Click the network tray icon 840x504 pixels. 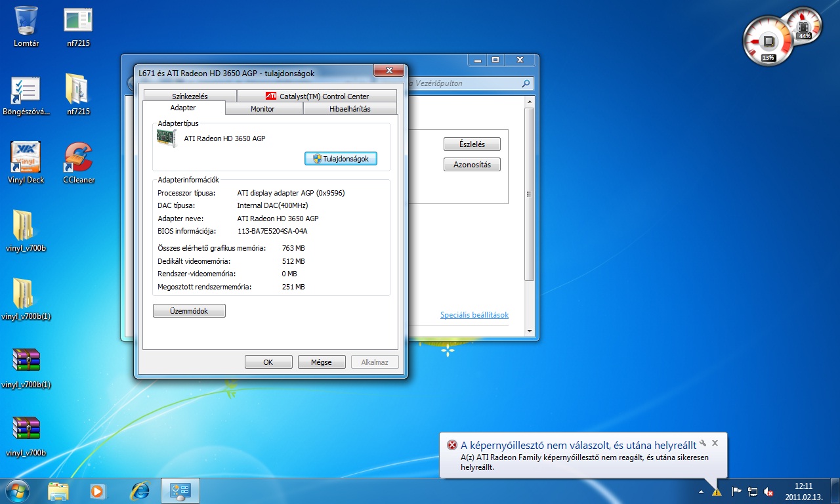[753, 492]
